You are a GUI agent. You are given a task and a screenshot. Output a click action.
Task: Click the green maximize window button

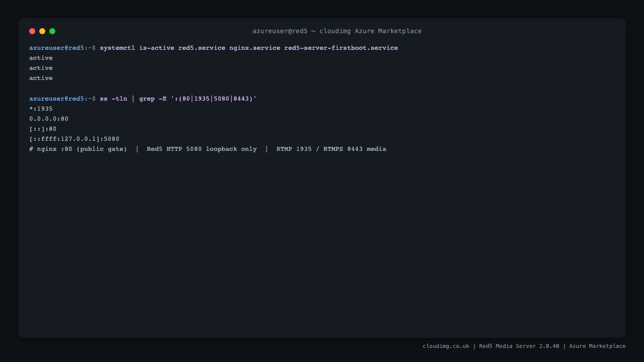tap(52, 31)
